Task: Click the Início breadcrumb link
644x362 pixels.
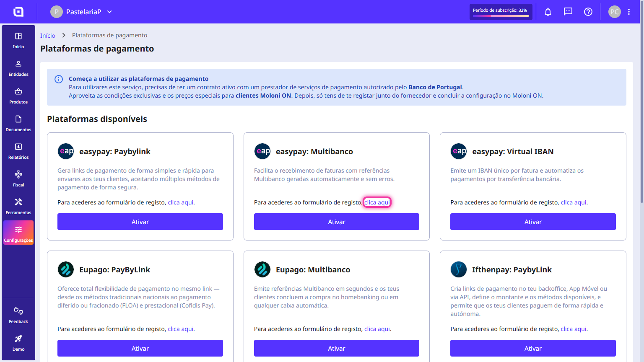Action: click(48, 36)
